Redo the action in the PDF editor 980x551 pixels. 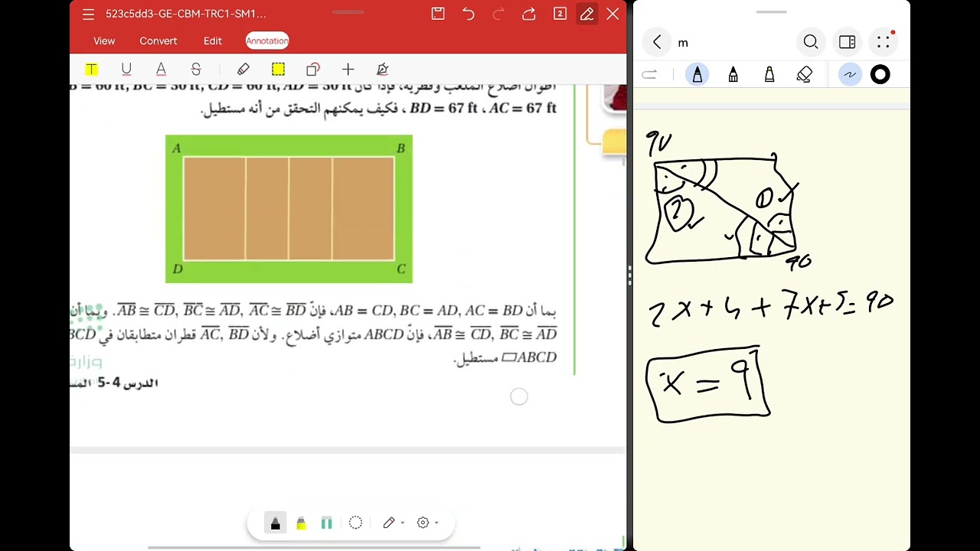point(499,14)
